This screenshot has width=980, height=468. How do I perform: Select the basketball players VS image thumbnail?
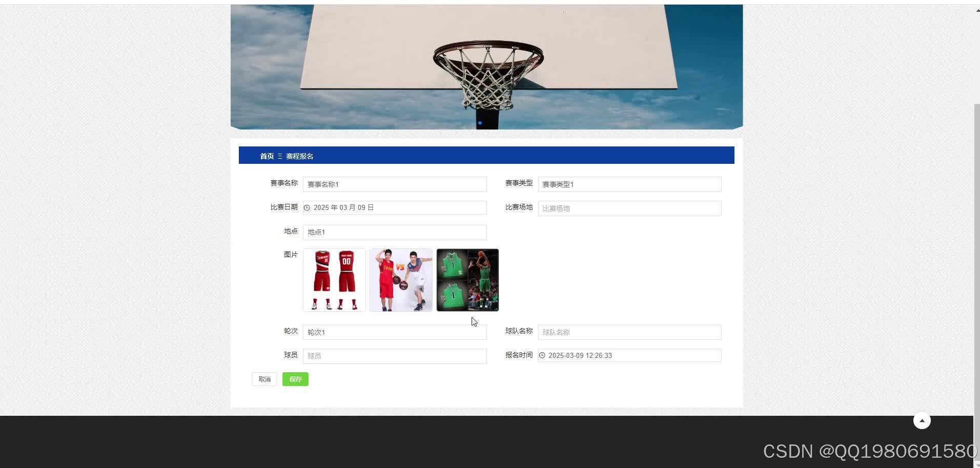point(400,280)
